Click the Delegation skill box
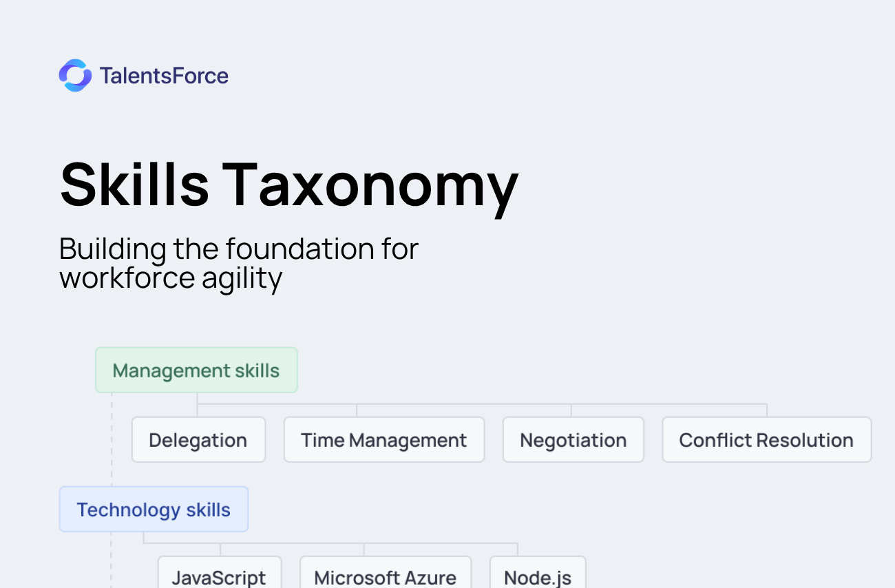Image resolution: width=895 pixels, height=588 pixels. (198, 440)
